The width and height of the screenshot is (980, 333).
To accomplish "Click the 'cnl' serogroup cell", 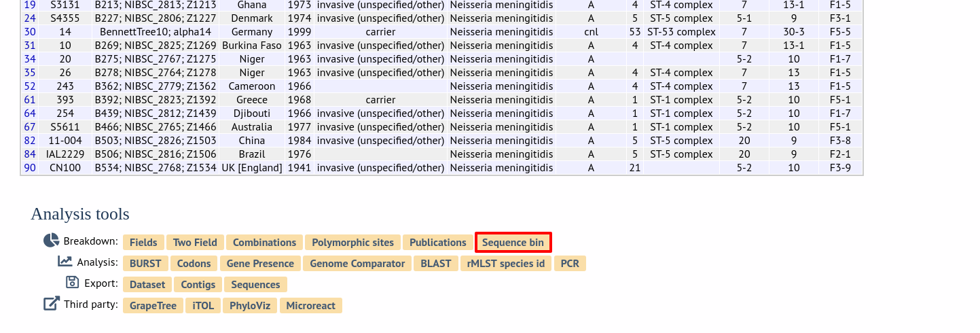I will (591, 32).
